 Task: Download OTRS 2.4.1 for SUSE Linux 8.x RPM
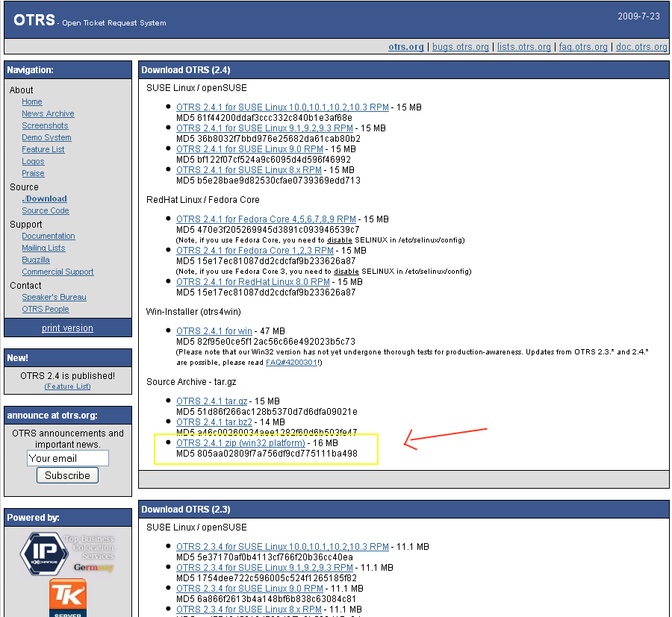249,170
